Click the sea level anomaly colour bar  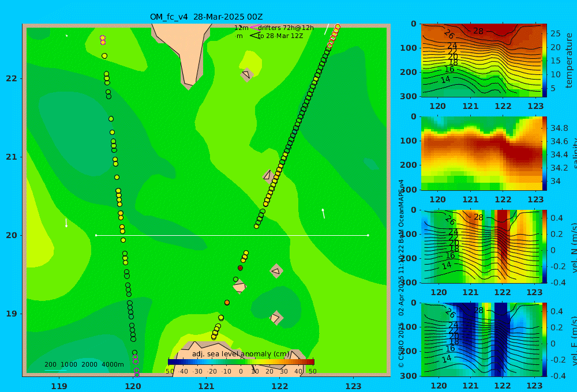coord(241,362)
